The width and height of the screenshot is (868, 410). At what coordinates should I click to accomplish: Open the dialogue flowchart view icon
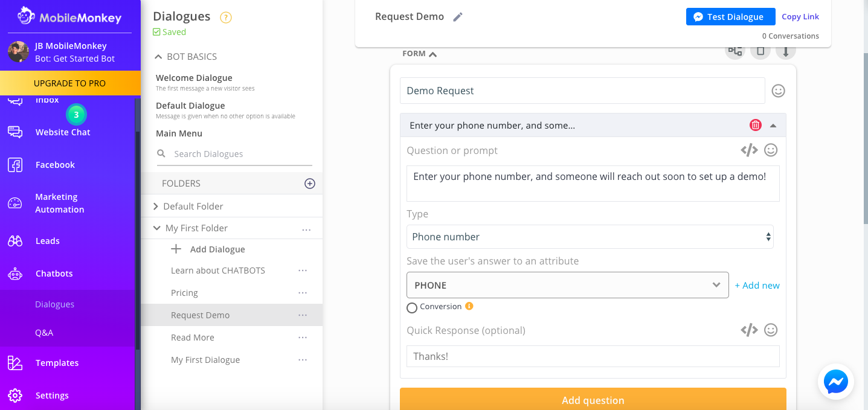(x=735, y=51)
